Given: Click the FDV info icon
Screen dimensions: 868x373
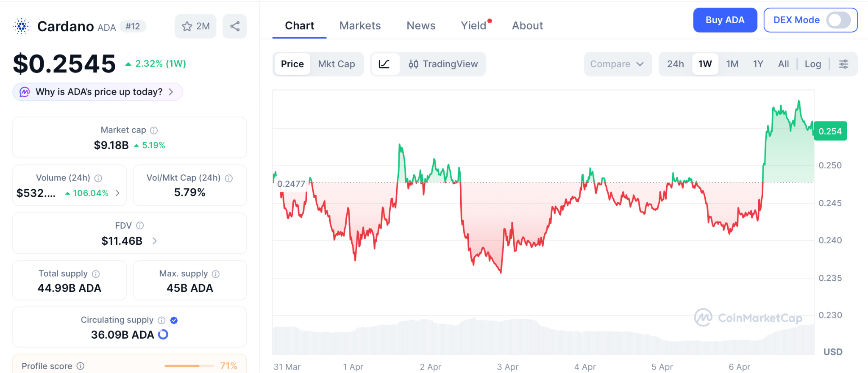Looking at the screenshot, I should coord(140,226).
